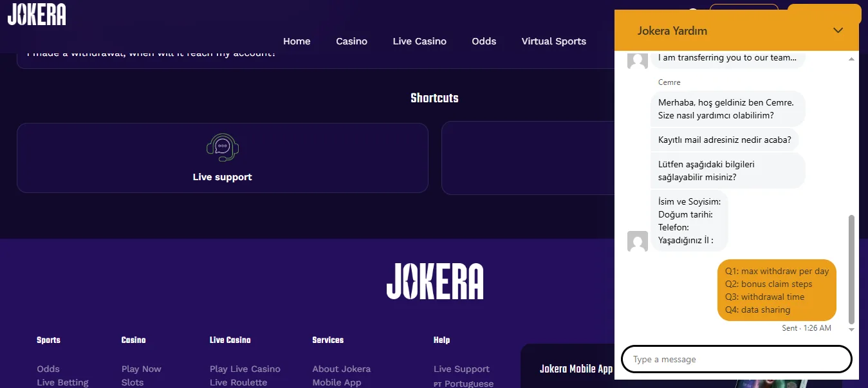Click the chat scrollbar thumb
This screenshot has height=388, width=868.
[x=852, y=269]
